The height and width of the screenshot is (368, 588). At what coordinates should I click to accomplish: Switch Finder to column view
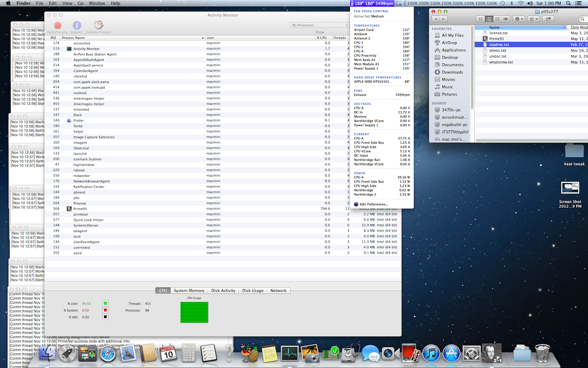[x=497, y=19]
